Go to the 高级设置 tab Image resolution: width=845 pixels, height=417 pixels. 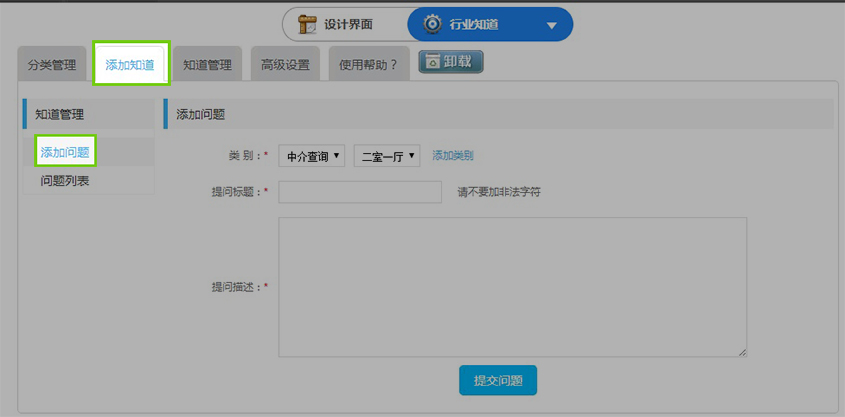(x=285, y=65)
